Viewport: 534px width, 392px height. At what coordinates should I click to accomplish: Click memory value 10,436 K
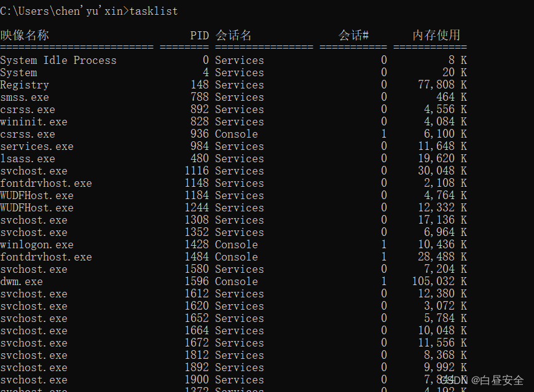[x=442, y=244]
